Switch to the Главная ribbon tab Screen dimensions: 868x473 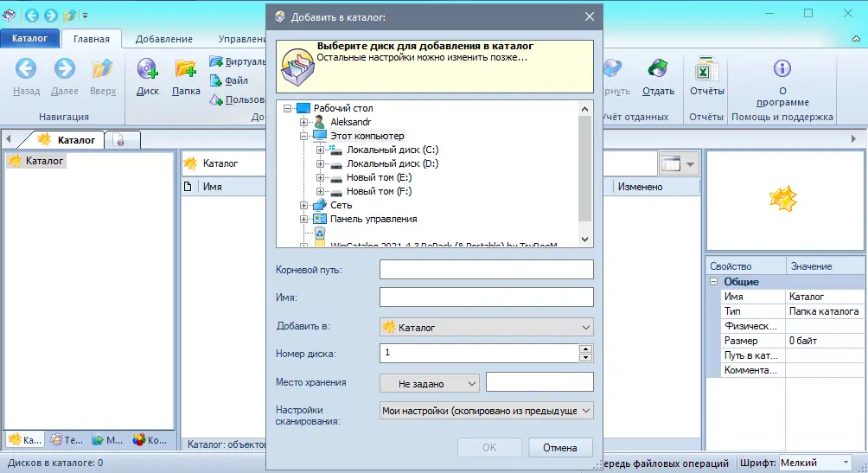pyautogui.click(x=92, y=39)
